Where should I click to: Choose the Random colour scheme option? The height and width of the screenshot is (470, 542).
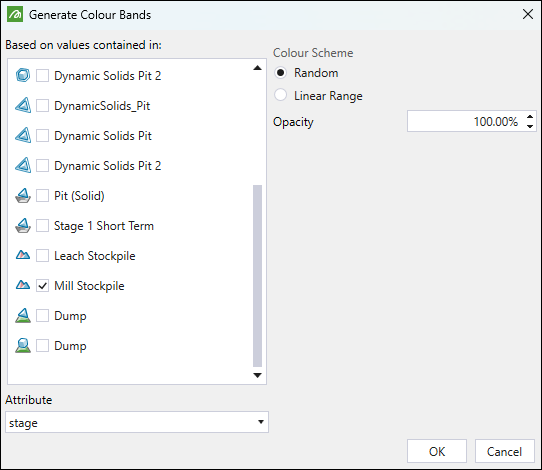click(280, 73)
